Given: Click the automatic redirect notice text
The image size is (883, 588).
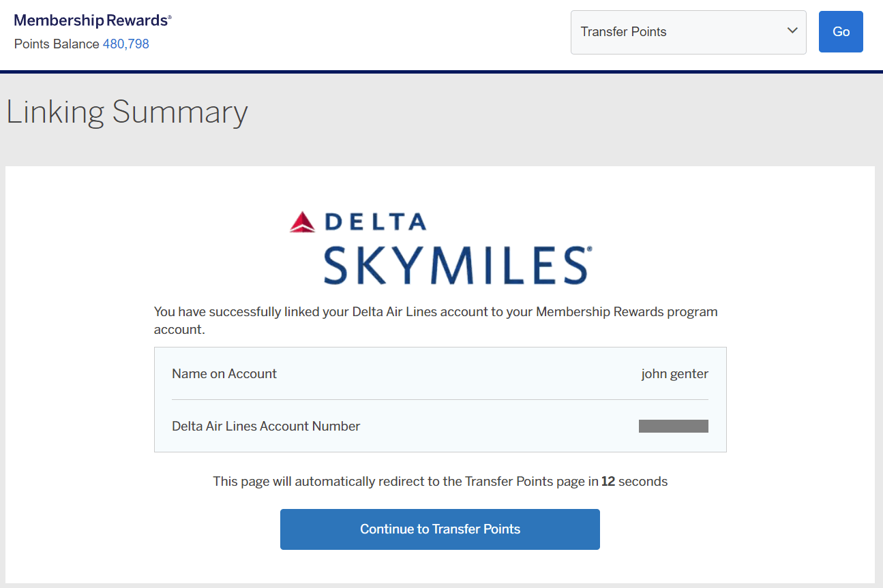Looking at the screenshot, I should (x=406, y=482).
